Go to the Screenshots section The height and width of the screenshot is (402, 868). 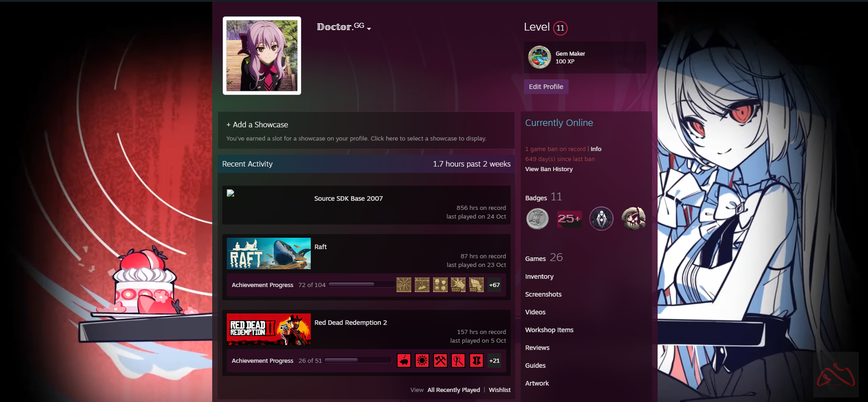[x=543, y=294]
